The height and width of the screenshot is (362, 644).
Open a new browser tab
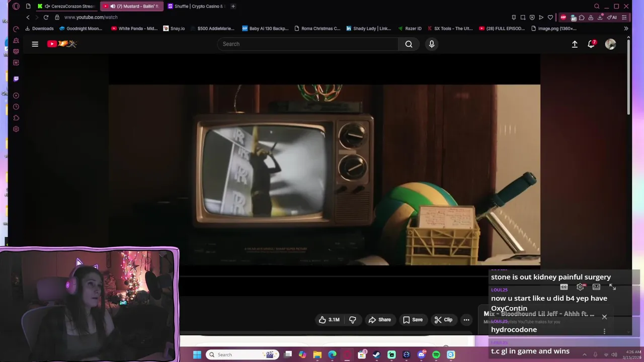click(233, 6)
